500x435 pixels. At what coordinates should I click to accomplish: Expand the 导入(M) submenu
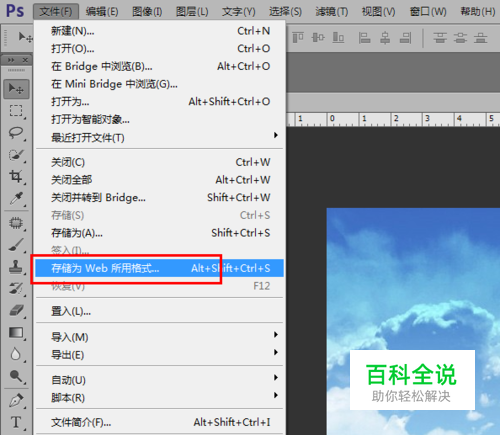tap(276, 334)
